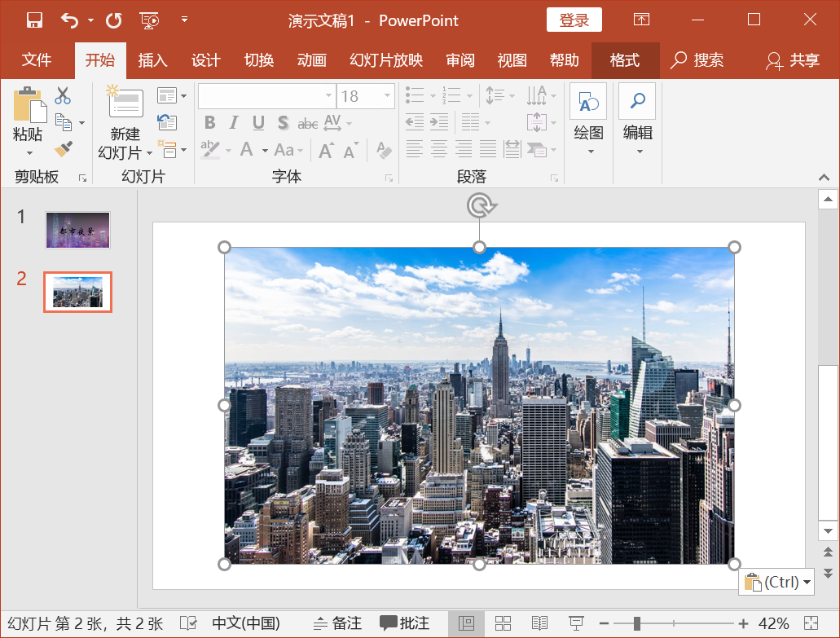Click the Cut scissors icon
This screenshot has height=638, width=840.
(x=63, y=95)
